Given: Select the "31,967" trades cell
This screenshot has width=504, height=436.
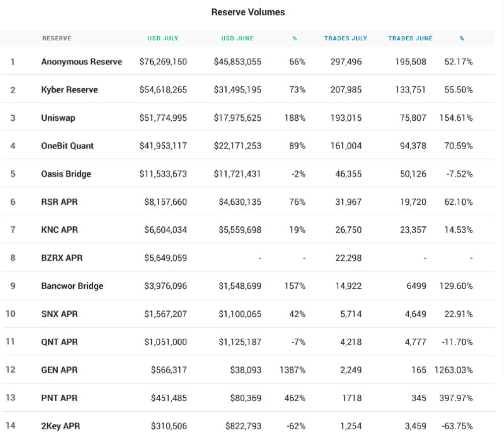Looking at the screenshot, I should click(x=348, y=202).
